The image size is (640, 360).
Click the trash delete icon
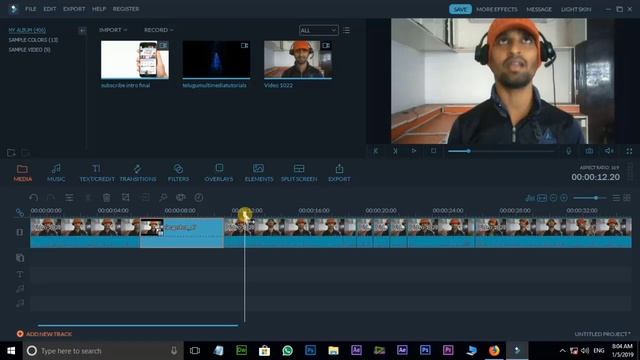[107, 198]
